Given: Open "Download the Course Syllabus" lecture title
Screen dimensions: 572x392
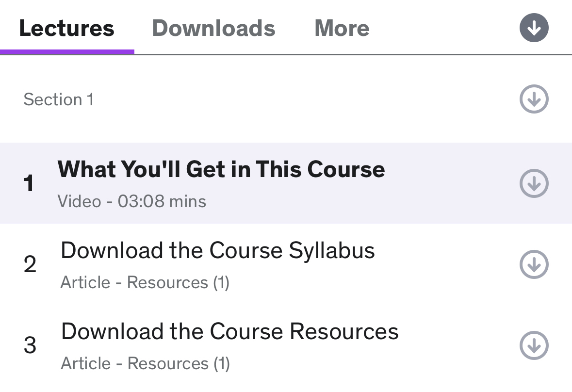Looking at the screenshot, I should [218, 251].
